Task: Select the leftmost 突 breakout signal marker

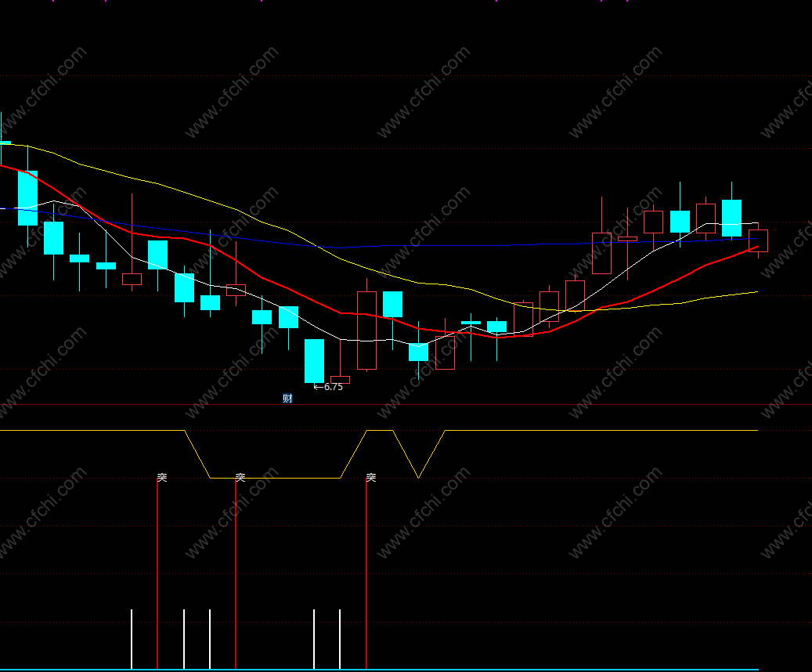Action: 162,477
